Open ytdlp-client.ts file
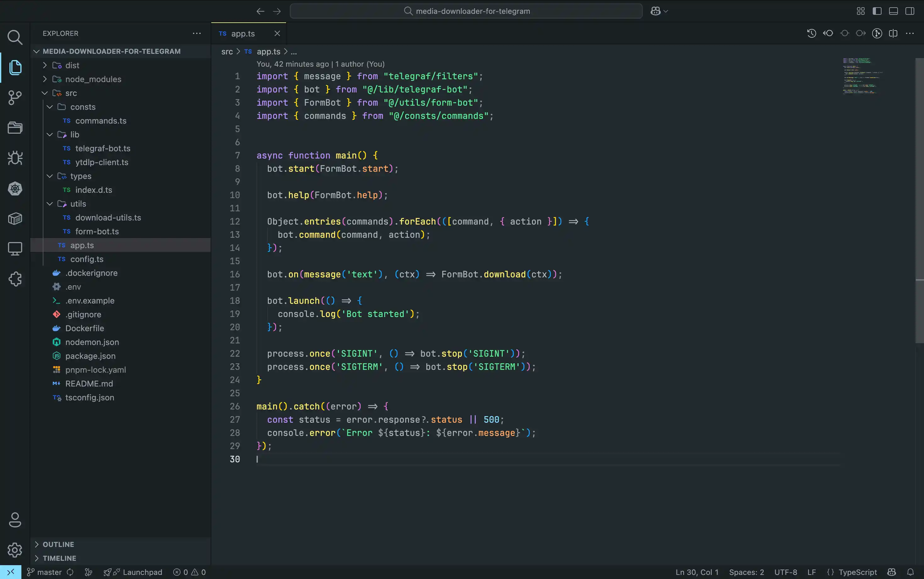 pos(120,162)
